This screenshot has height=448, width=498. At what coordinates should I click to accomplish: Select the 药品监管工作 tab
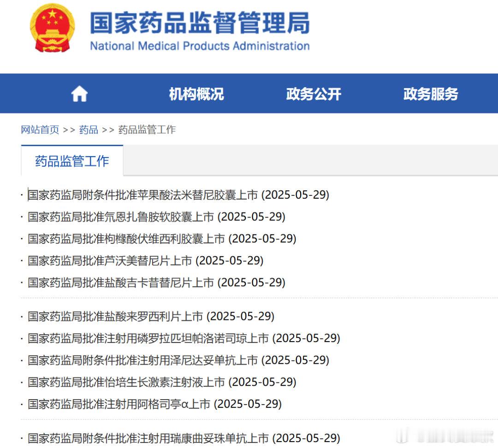72,161
